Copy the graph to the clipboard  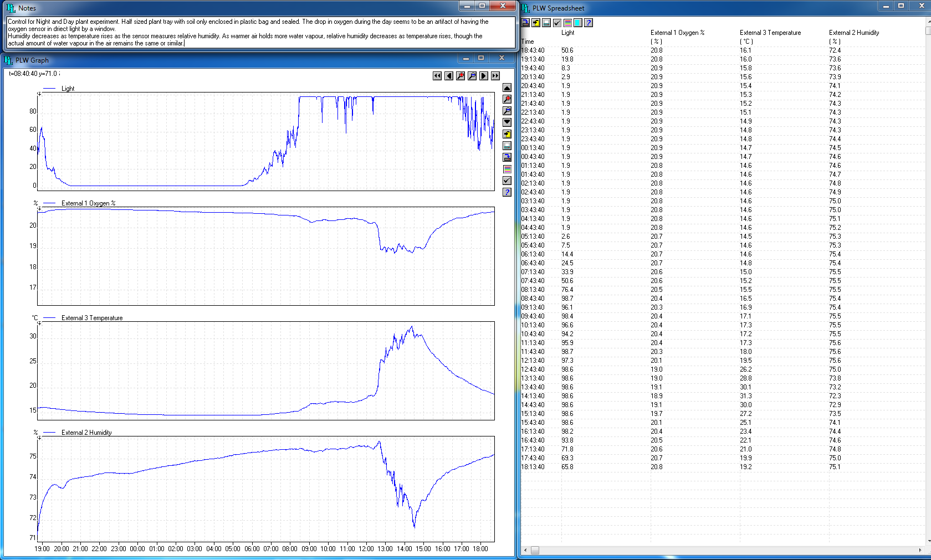[507, 134]
